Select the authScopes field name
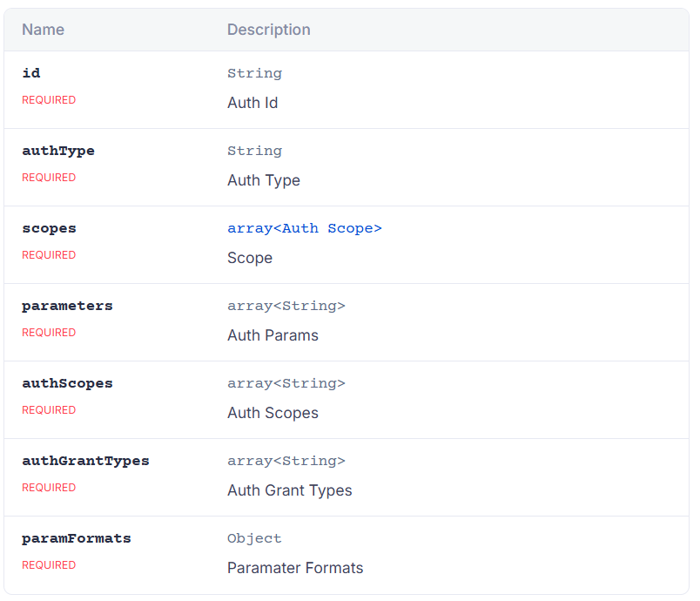Image resolution: width=700 pixels, height=601 pixels. [x=67, y=383]
